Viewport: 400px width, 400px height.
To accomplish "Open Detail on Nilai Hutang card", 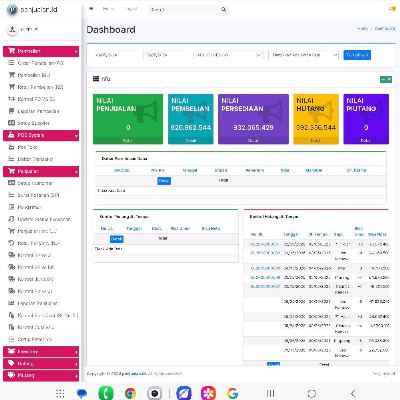I will tap(316, 141).
